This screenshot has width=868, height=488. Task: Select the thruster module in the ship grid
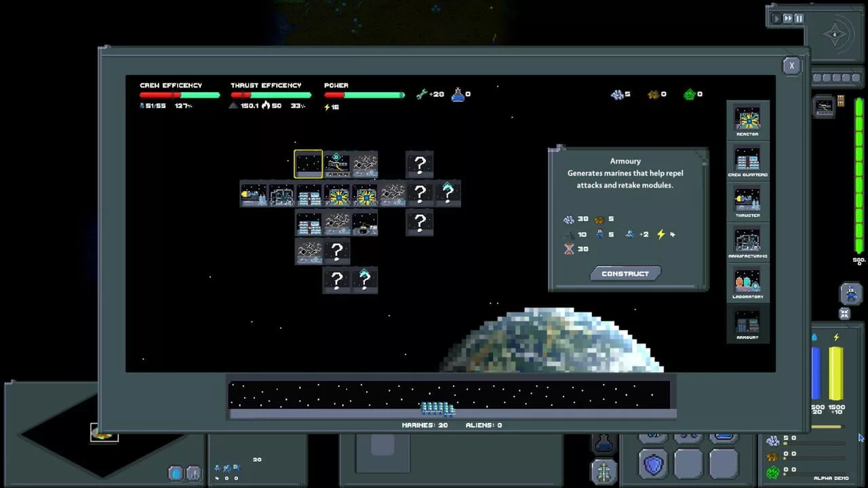254,195
